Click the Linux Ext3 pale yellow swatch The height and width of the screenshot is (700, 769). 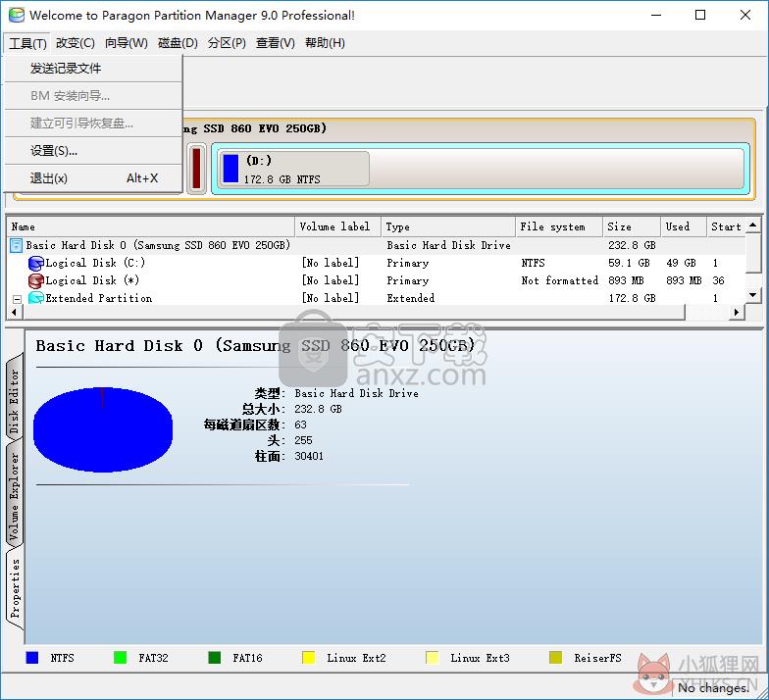coord(432,658)
